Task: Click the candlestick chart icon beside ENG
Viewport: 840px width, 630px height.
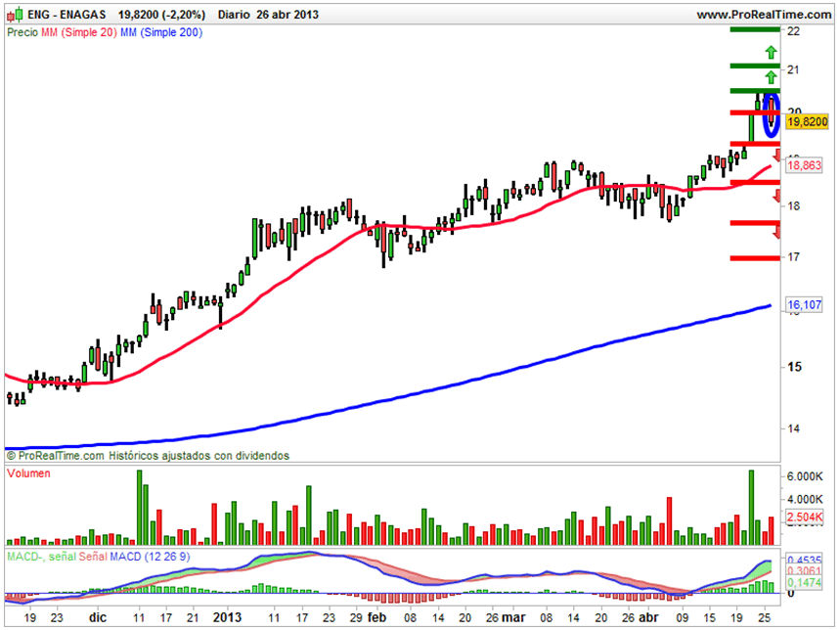Action: [x=15, y=15]
